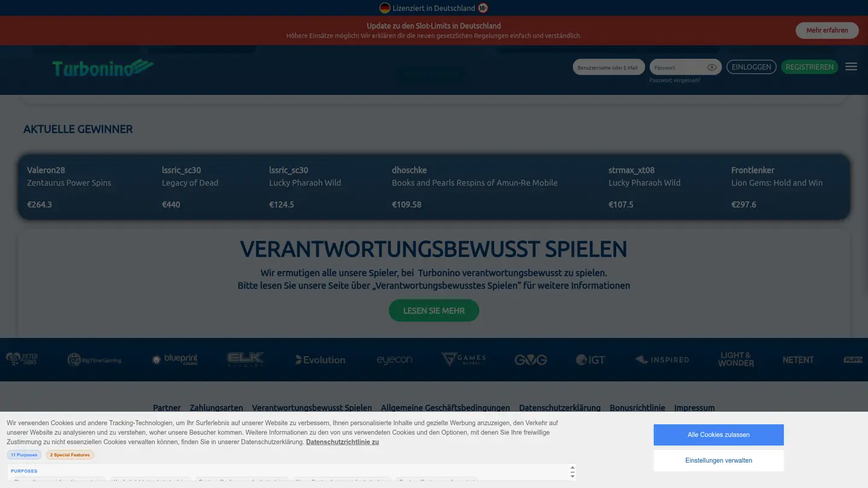Click winner name Frontlenker
The width and height of the screenshot is (868, 488).
[753, 170]
